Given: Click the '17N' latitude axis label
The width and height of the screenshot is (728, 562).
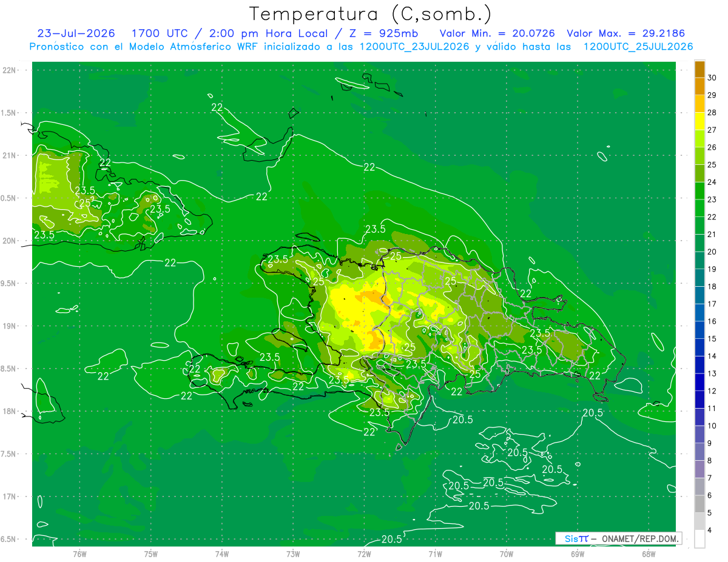Looking at the screenshot, I should 10,497.
